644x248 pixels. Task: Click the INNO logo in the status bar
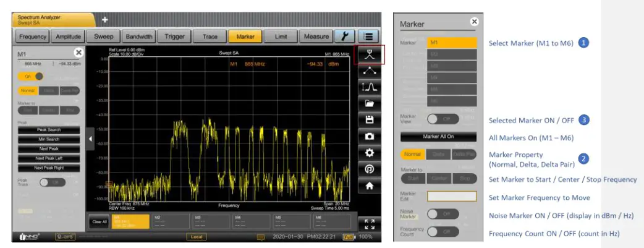tap(30, 237)
